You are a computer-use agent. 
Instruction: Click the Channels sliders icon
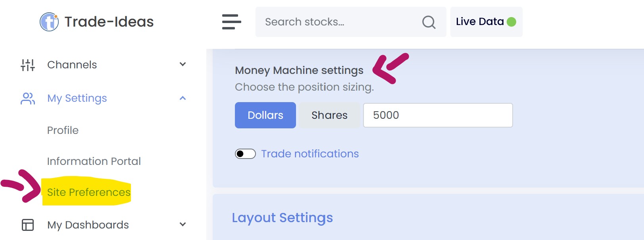click(28, 65)
